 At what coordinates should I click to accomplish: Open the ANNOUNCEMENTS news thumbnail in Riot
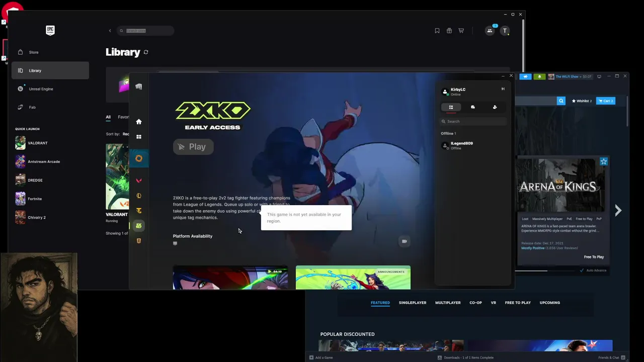(x=353, y=278)
